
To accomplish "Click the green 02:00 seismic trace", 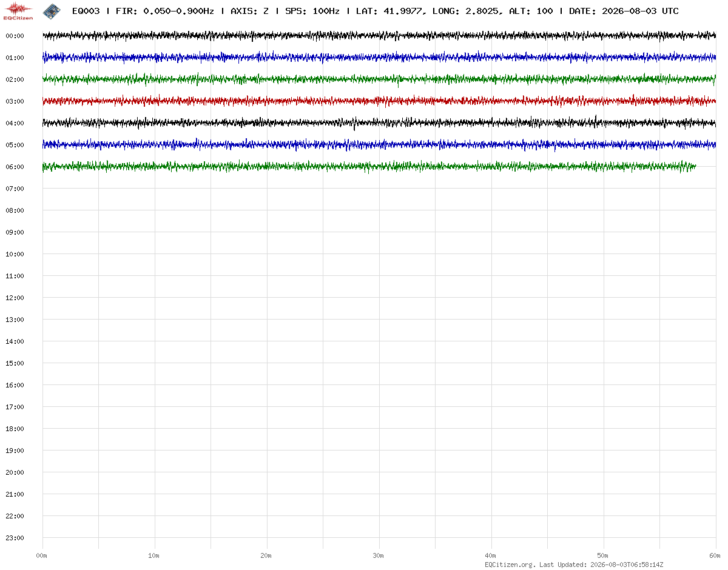I will pos(379,79).
